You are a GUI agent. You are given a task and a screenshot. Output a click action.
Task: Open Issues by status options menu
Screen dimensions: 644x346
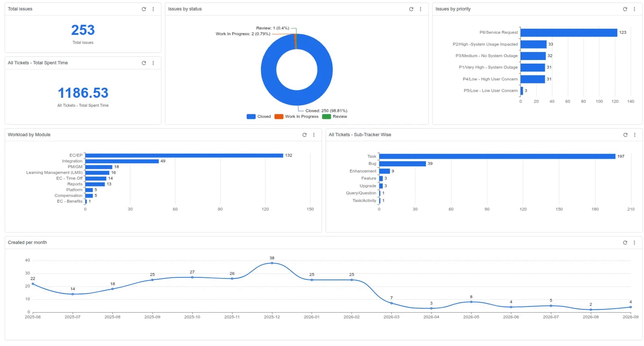421,9
